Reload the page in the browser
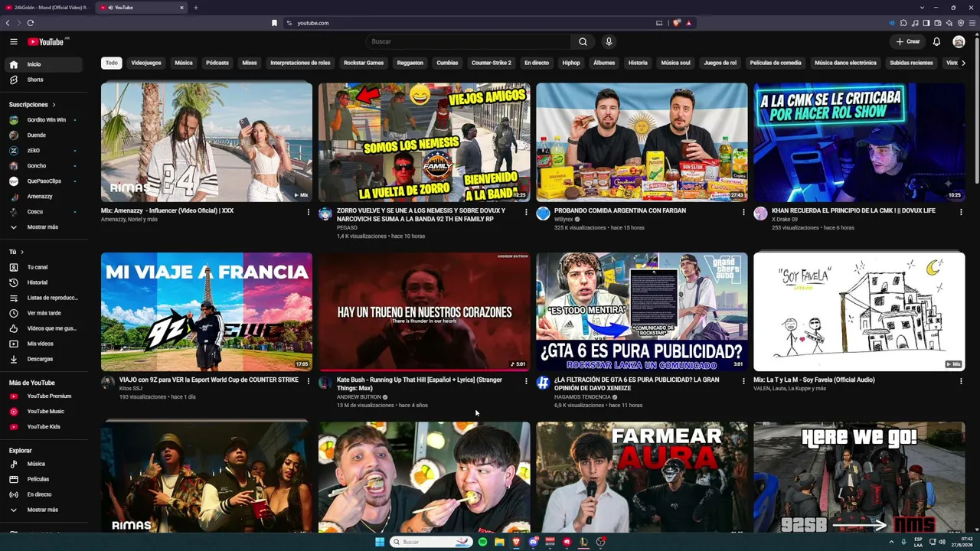The height and width of the screenshot is (551, 980). pyautogui.click(x=31, y=23)
